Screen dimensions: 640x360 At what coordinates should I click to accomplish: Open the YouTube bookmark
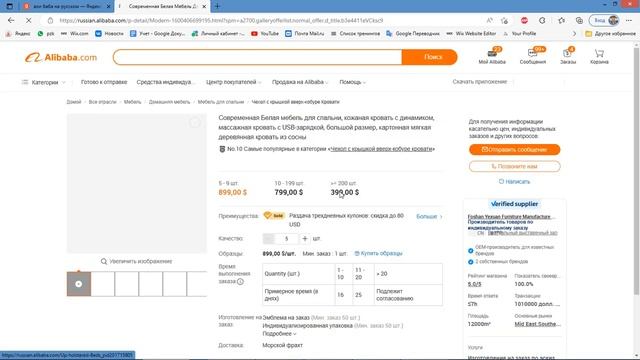[x=265, y=33]
